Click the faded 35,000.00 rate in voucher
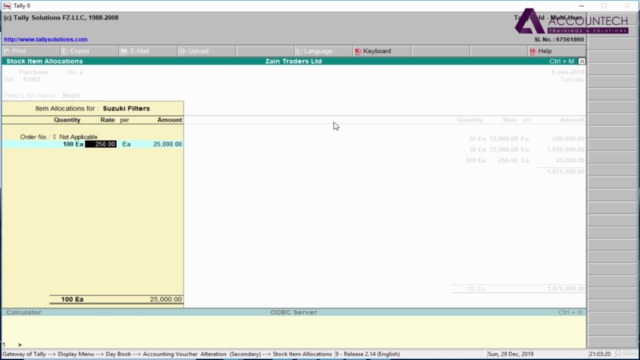The image size is (640, 360). click(504, 149)
